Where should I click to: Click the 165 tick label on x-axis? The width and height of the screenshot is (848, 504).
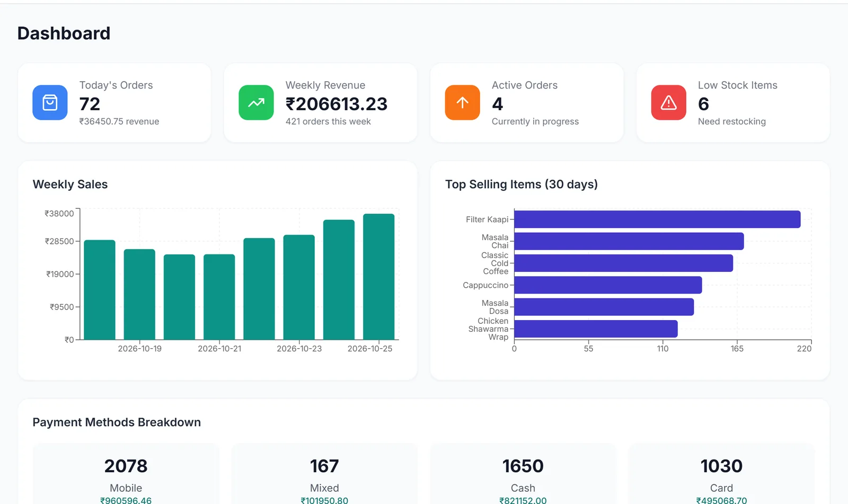pyautogui.click(x=737, y=349)
